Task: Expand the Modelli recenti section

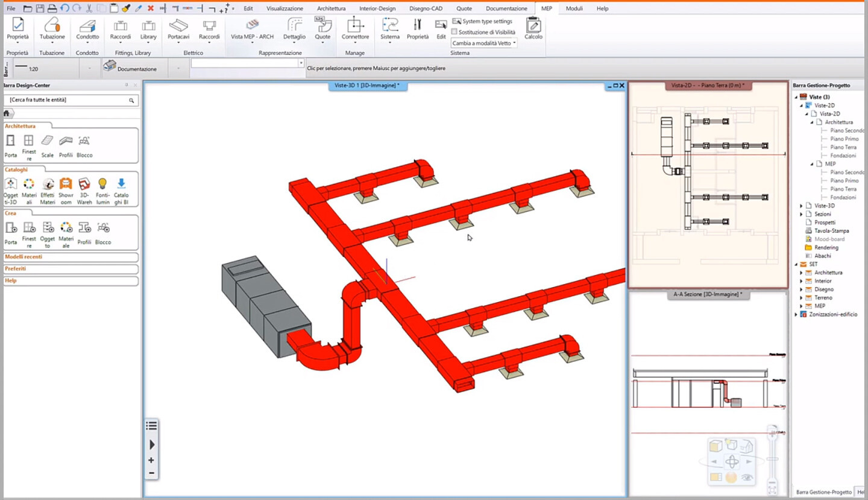Action: [24, 257]
